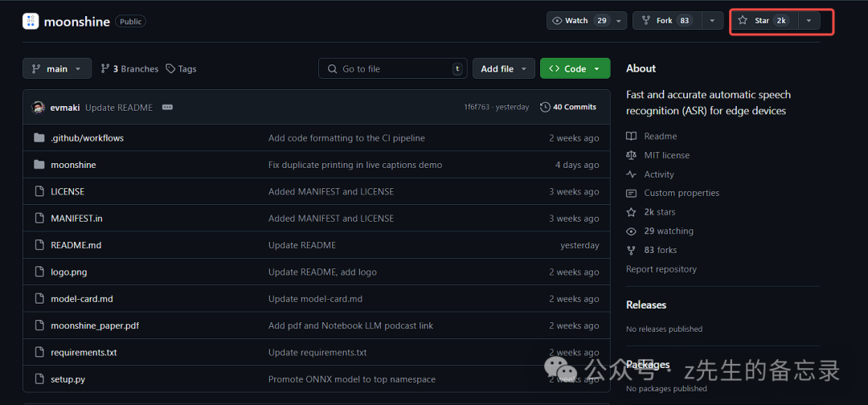This screenshot has height=405, width=868.
Task: Open the 40 Commits history
Action: [x=568, y=107]
